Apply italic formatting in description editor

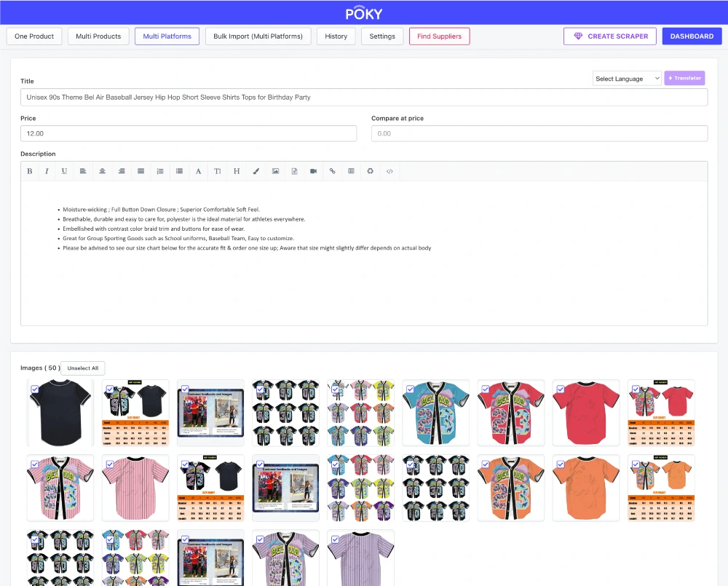click(x=47, y=171)
